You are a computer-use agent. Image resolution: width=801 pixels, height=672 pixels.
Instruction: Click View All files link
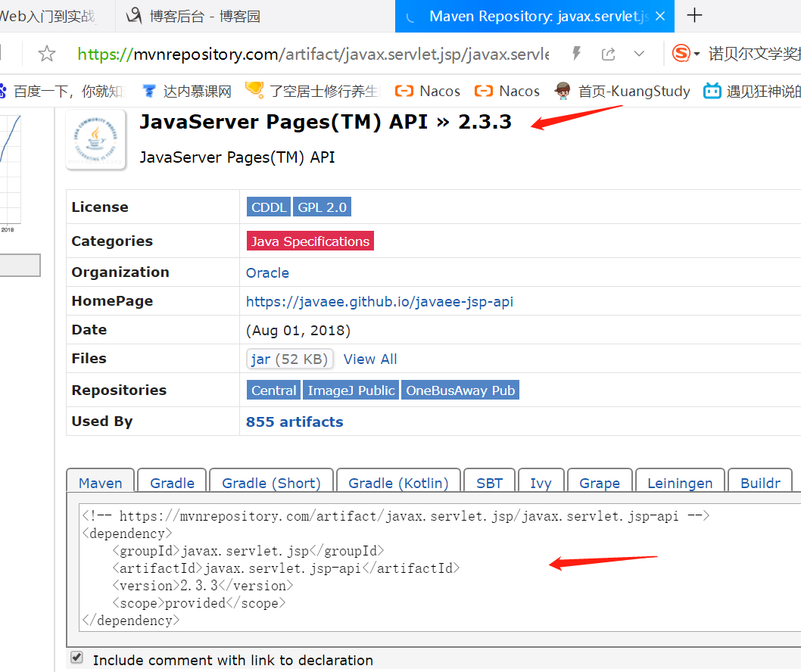click(370, 359)
